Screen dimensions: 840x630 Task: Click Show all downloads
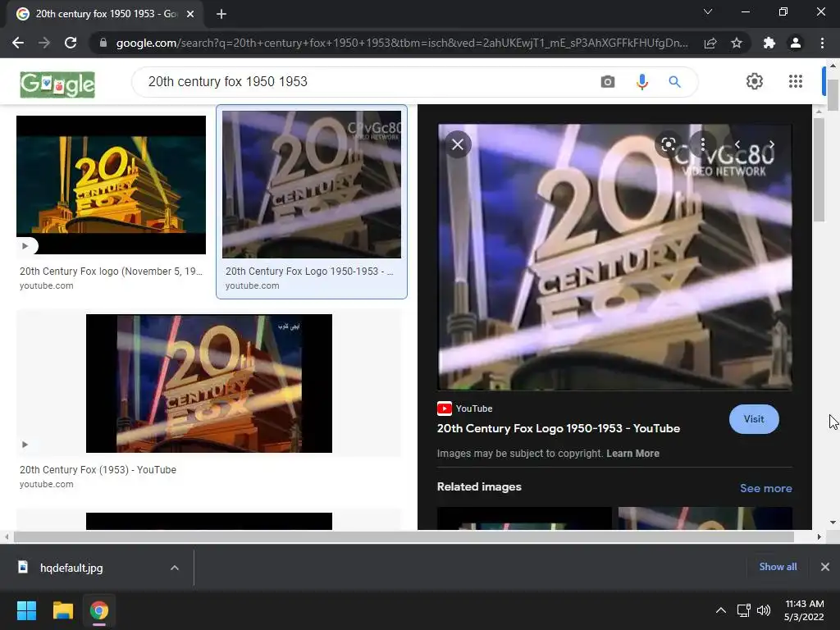point(778,566)
